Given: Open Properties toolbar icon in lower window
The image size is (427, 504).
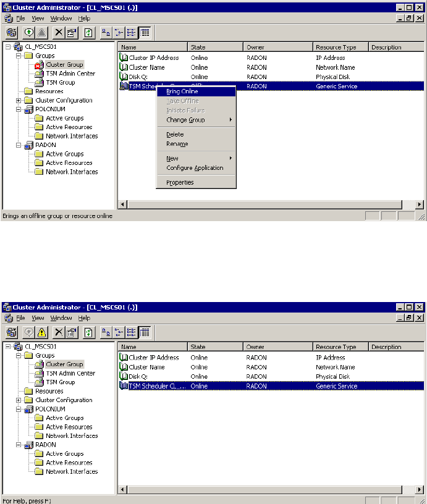Looking at the screenshot, I should [x=72, y=332].
